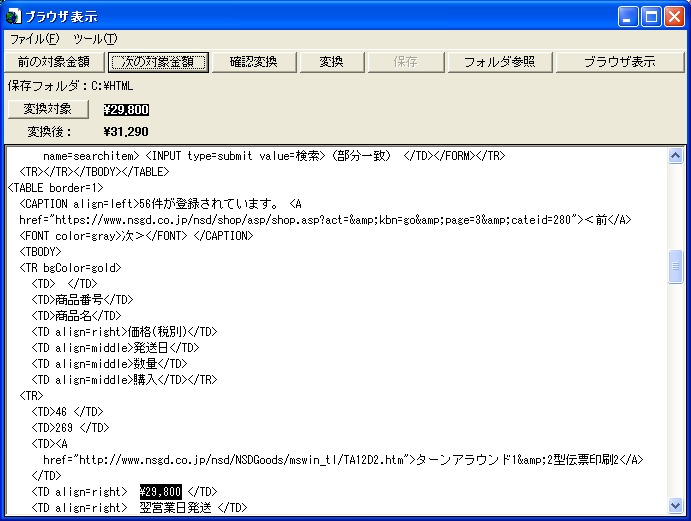
Task: Click the <TD>商品番号</TD> line
Action: 82,300
